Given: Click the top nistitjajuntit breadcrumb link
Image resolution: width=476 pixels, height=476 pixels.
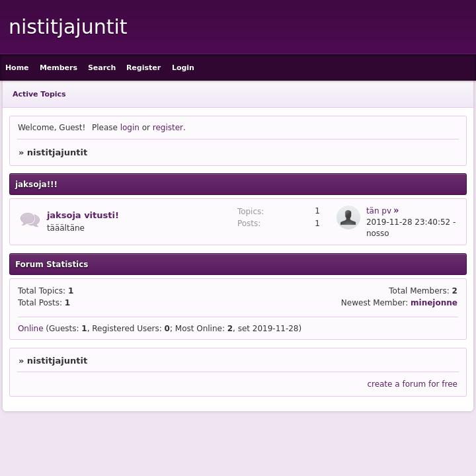Looking at the screenshot, I should click(x=57, y=153).
